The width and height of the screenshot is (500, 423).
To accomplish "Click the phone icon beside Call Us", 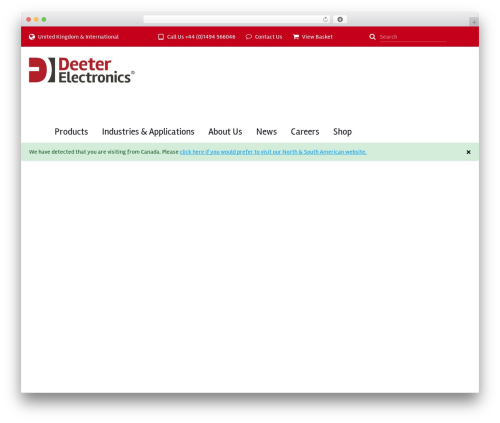I will tap(161, 37).
